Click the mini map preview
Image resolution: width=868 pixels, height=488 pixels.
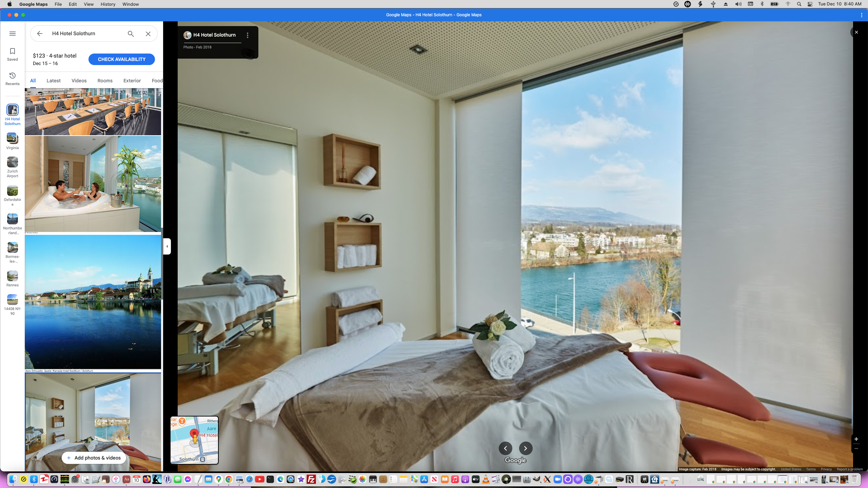(x=194, y=440)
